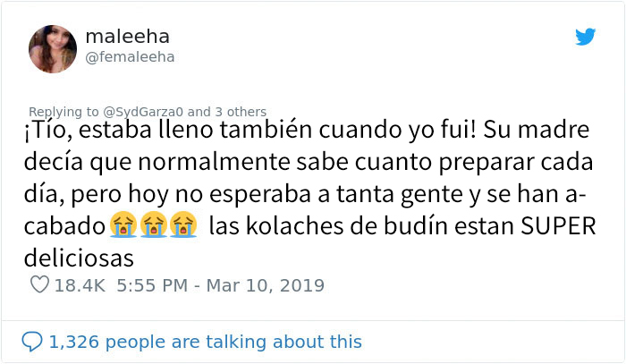Viewport: 626px width, 364px height.
Task: Click the 18.4K likes count
Action: pyautogui.click(x=81, y=286)
